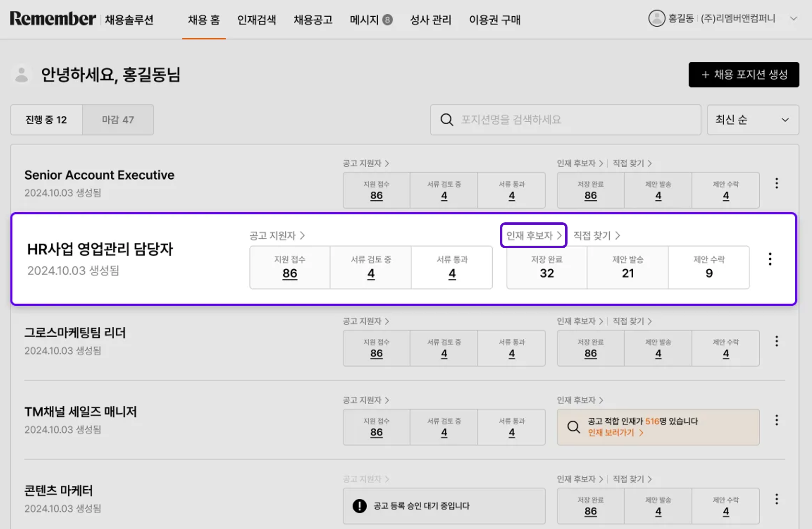Open 인재 후보자 for TM채널 세일즈 매니저
Screen dimensions: 812x529
click(x=580, y=400)
